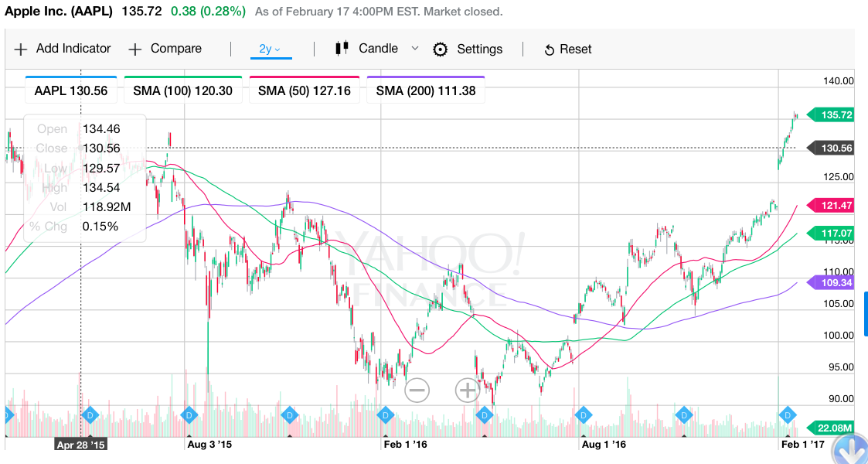868x464 pixels.
Task: Click the Add Indicator button
Action: tap(63, 49)
